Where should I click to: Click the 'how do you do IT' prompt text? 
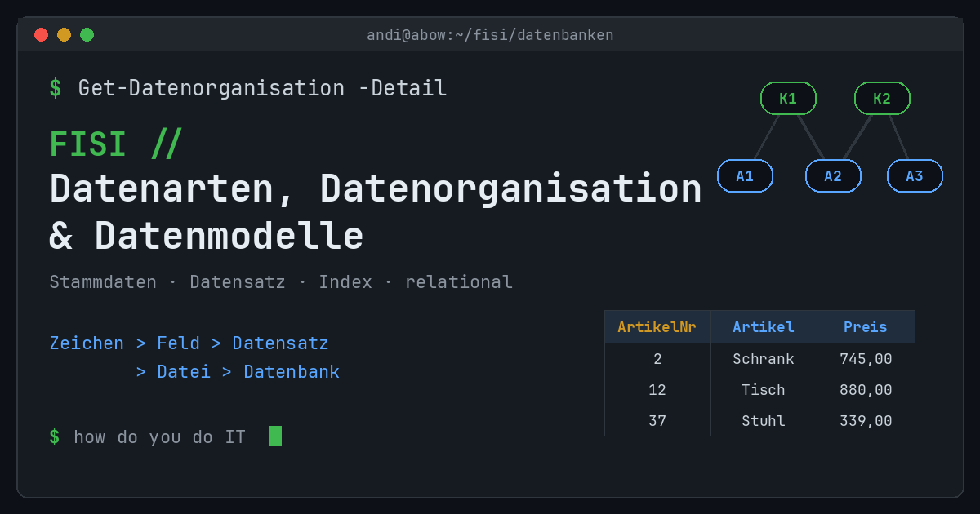point(159,437)
